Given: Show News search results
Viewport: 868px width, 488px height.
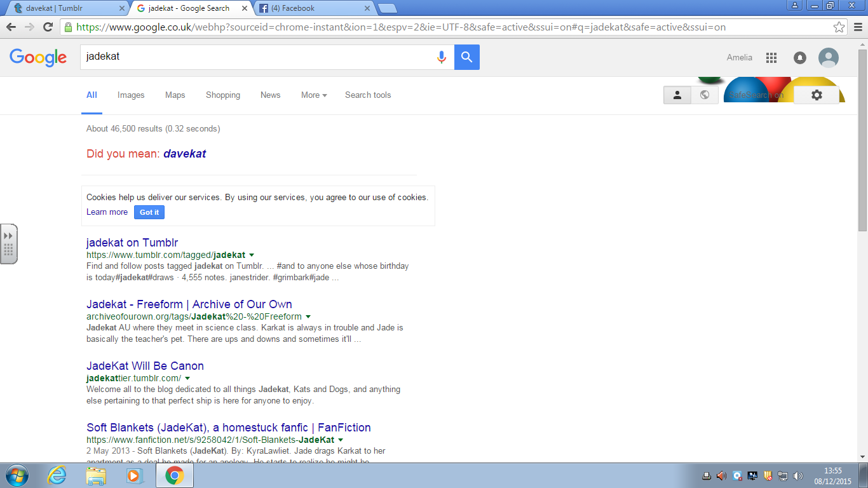Looking at the screenshot, I should (270, 95).
